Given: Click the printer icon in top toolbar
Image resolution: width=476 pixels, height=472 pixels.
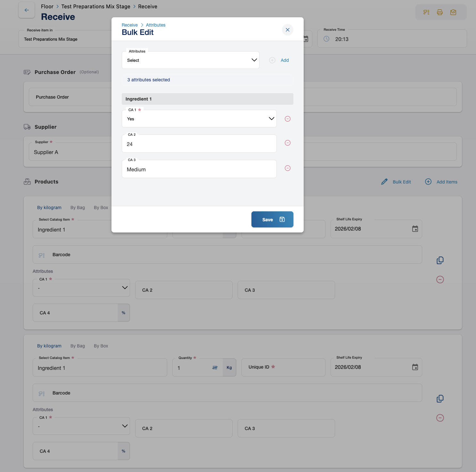Looking at the screenshot, I should coord(440,12).
